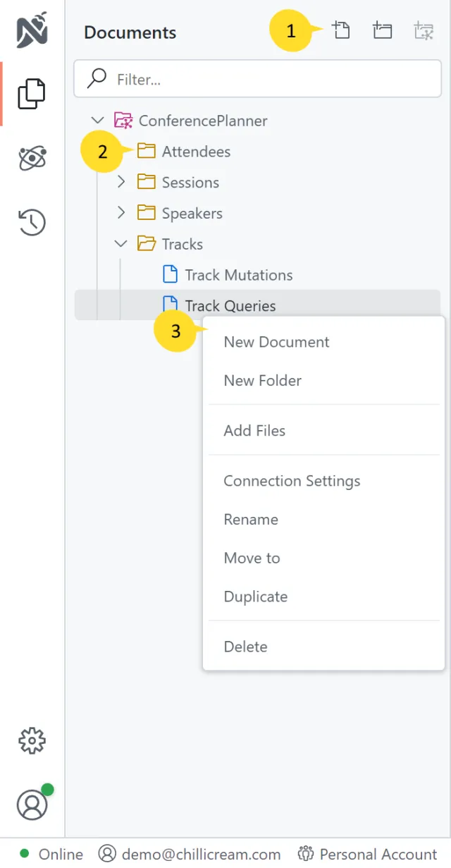The height and width of the screenshot is (868, 451).
Task: Click Delete in the context menu
Action: click(245, 647)
